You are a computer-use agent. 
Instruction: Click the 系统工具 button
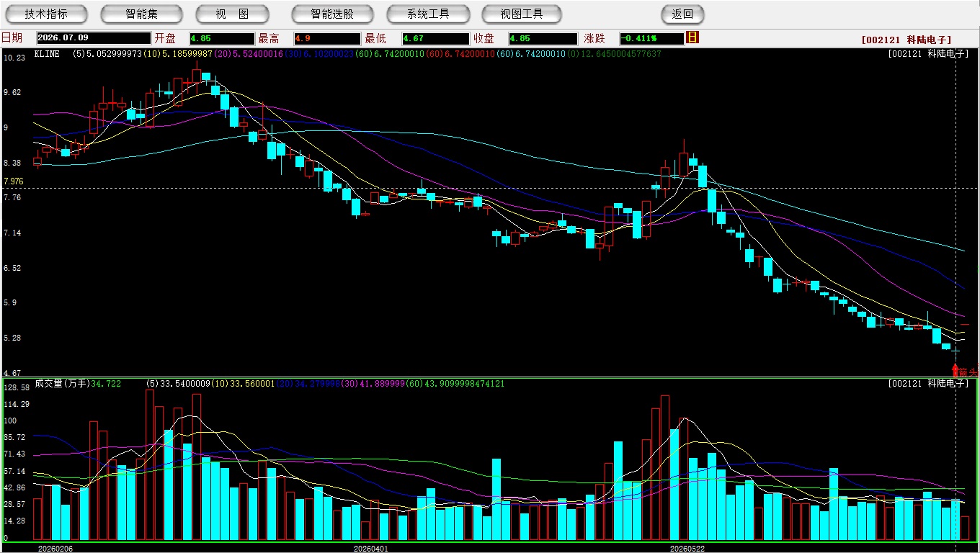point(428,14)
